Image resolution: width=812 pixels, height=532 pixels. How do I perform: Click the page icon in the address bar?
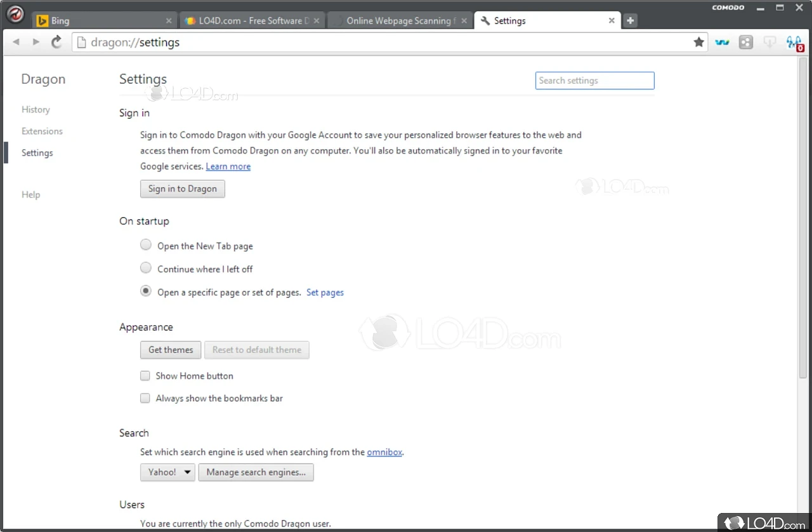(x=81, y=42)
